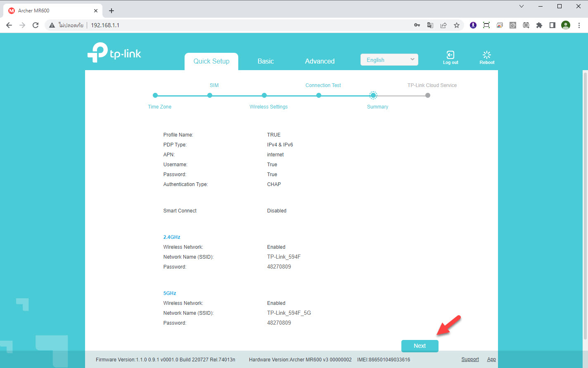Open Chrome three-dot menu
The height and width of the screenshot is (368, 588).
pos(579,25)
